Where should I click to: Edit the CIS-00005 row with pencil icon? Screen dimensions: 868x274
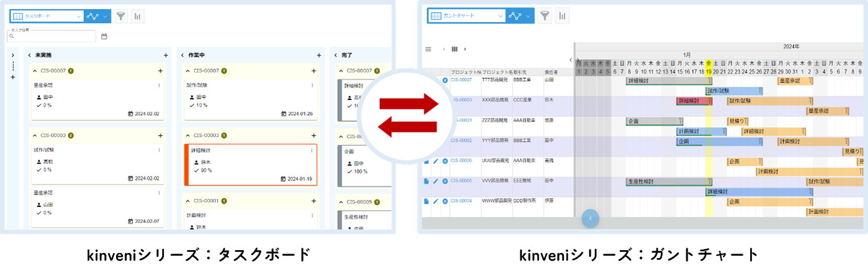click(x=436, y=181)
